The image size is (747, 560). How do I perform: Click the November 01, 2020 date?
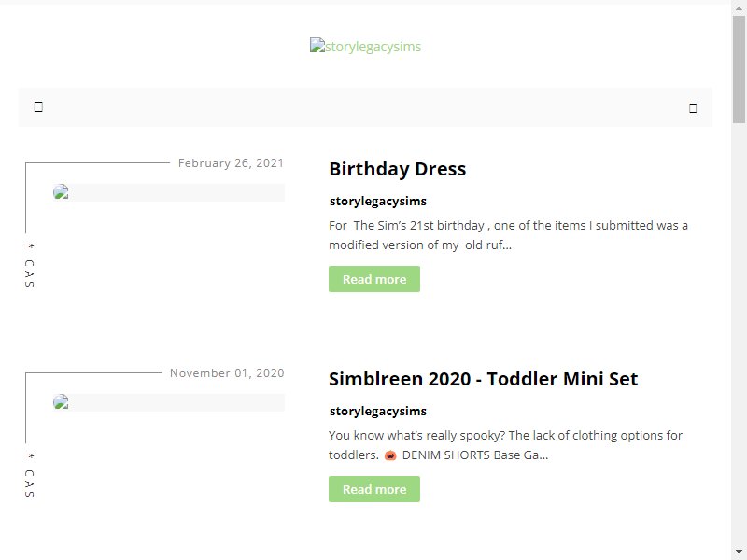coord(227,373)
